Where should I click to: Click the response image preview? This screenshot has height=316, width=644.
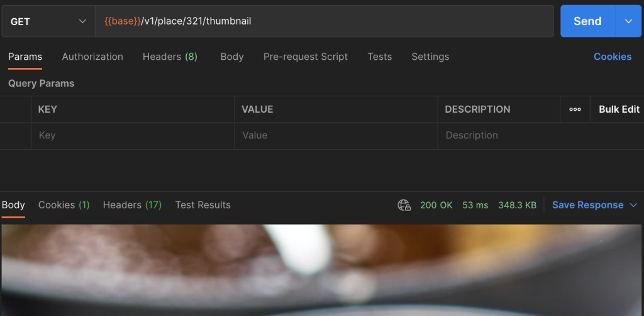[321, 270]
